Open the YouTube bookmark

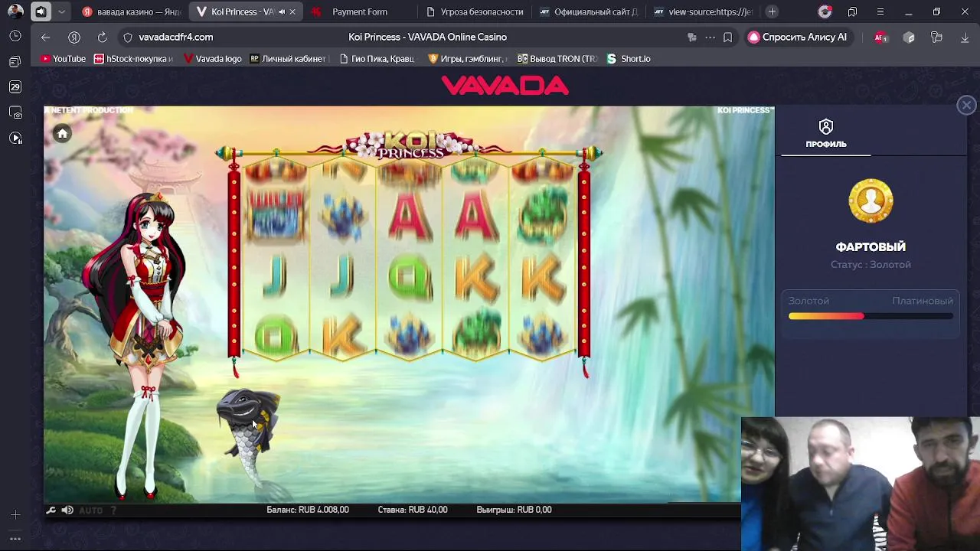[x=63, y=58]
